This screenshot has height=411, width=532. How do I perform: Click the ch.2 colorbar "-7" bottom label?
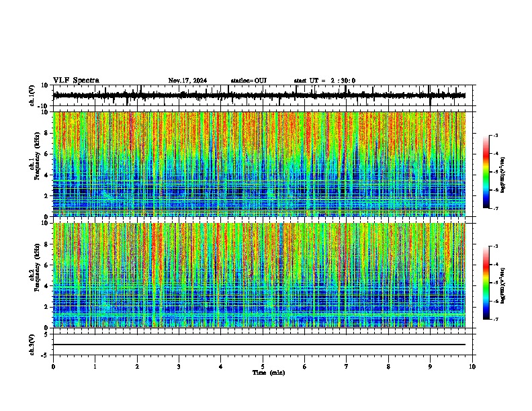(x=495, y=320)
